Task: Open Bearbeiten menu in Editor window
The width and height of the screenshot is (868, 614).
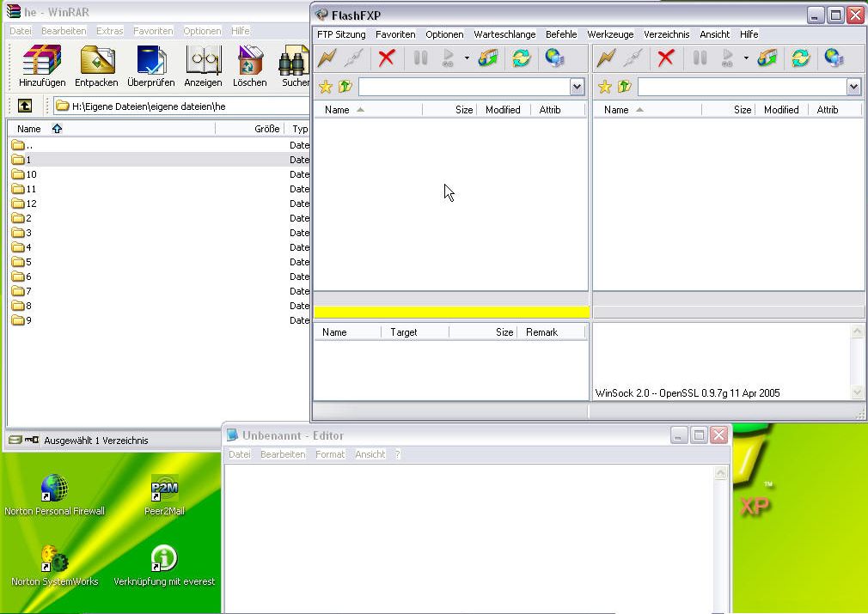Action: pyautogui.click(x=283, y=454)
